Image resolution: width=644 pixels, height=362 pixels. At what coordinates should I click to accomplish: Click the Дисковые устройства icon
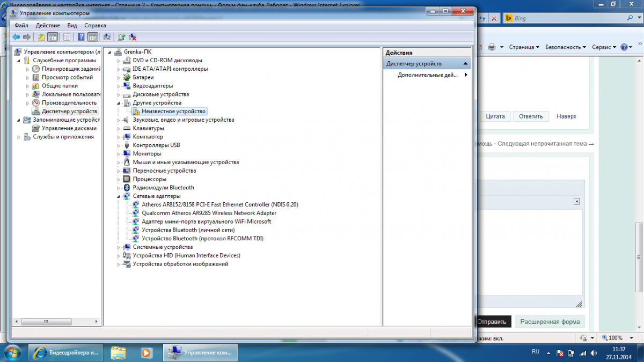click(127, 94)
